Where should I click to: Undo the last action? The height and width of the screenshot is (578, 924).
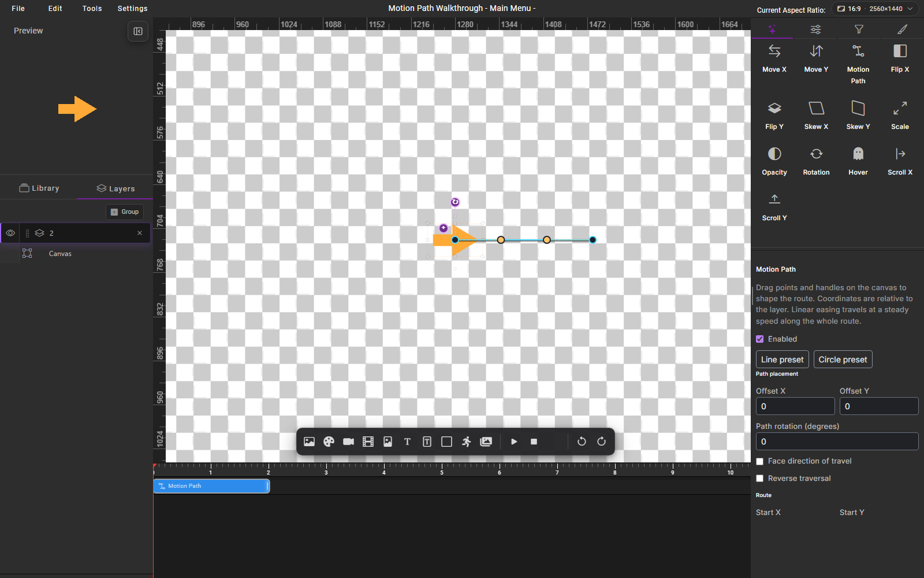pos(582,442)
